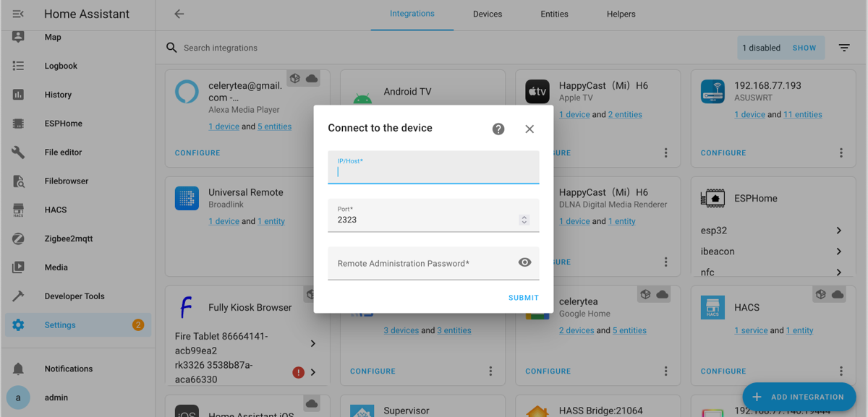Expand rk3326 3538b87a entry
The width and height of the screenshot is (868, 417).
[313, 372]
